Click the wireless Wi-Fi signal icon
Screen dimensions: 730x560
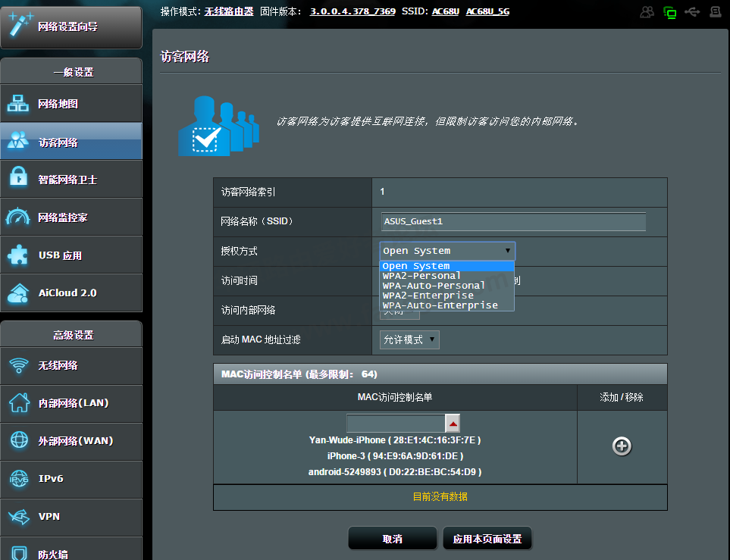pyautogui.click(x=19, y=365)
